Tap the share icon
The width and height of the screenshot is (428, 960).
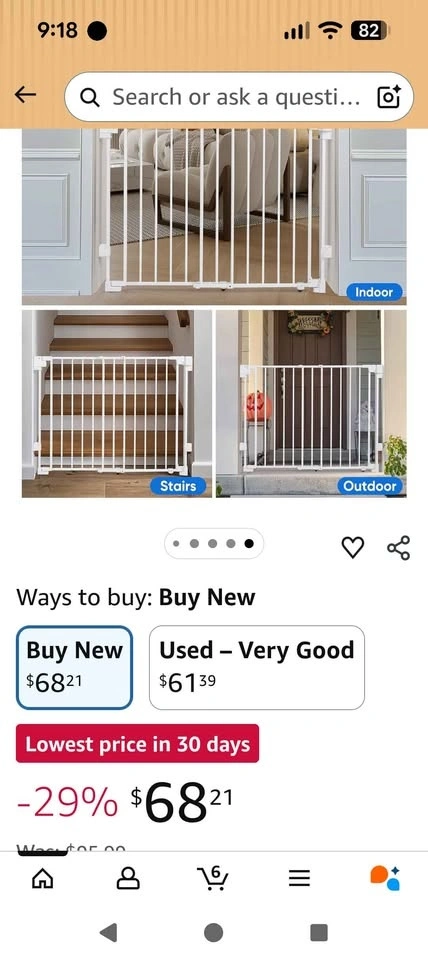399,547
